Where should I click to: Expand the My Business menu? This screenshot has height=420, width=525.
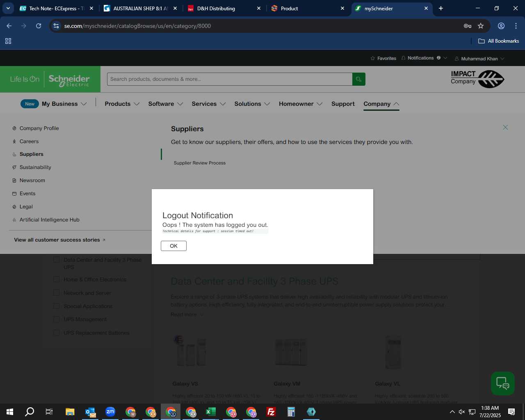64,104
